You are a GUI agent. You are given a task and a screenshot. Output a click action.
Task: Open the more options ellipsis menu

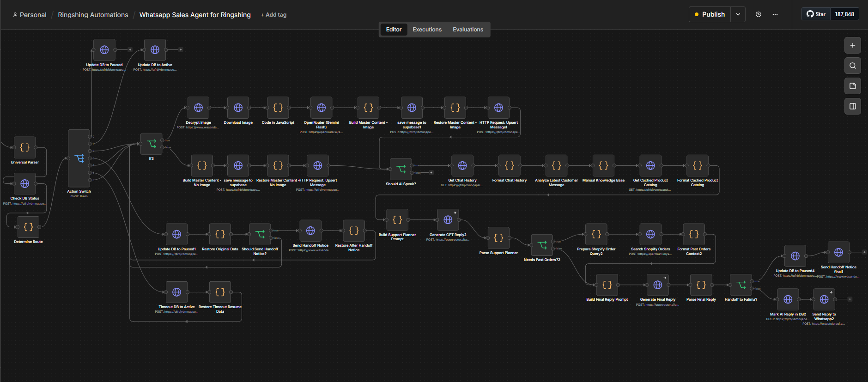(x=775, y=14)
